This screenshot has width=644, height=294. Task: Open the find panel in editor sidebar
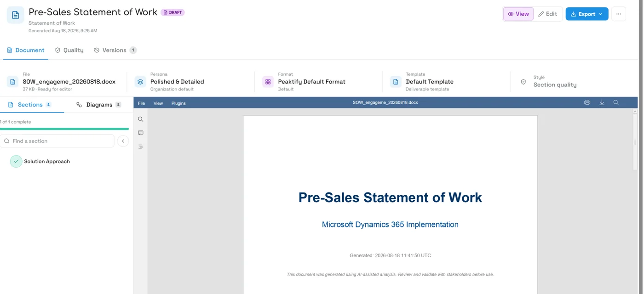click(141, 119)
